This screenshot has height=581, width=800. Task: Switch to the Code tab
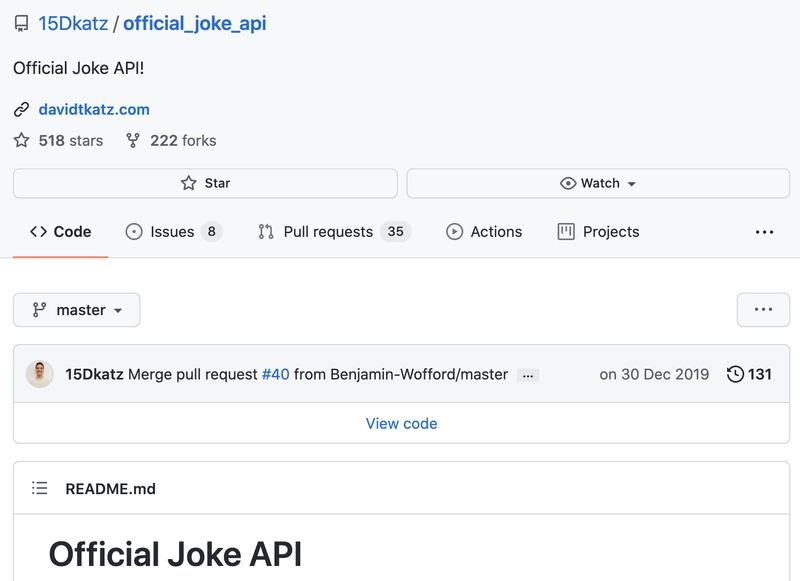coord(61,232)
